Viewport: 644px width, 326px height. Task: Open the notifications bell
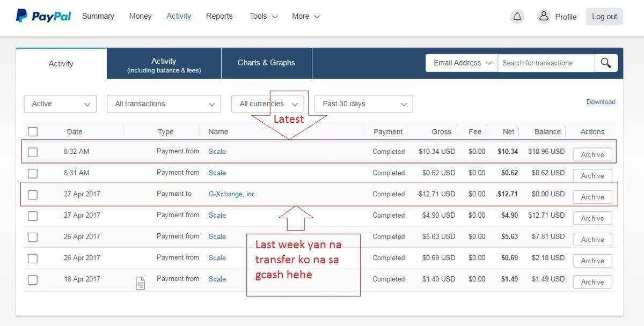(x=517, y=17)
